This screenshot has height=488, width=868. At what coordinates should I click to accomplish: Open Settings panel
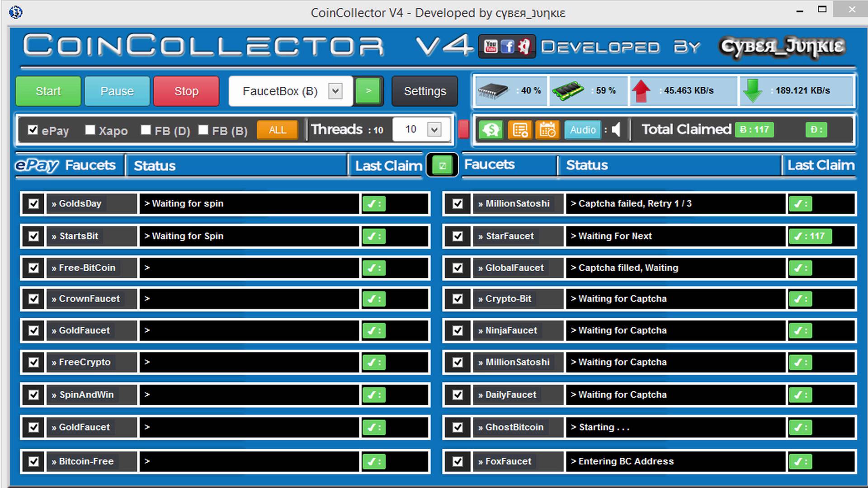pos(425,90)
